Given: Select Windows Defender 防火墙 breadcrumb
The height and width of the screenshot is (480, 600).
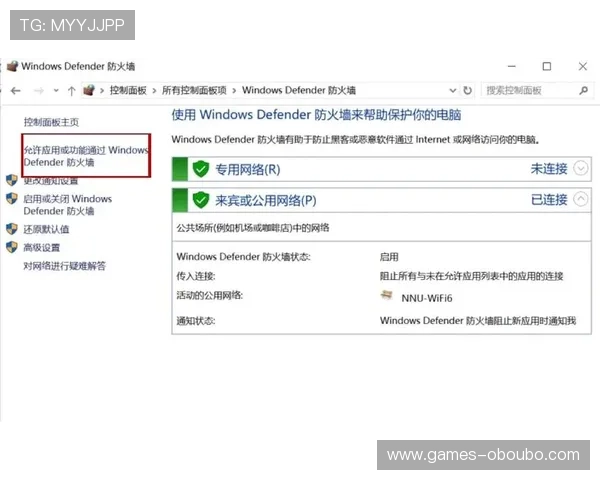Looking at the screenshot, I should click(x=299, y=90).
